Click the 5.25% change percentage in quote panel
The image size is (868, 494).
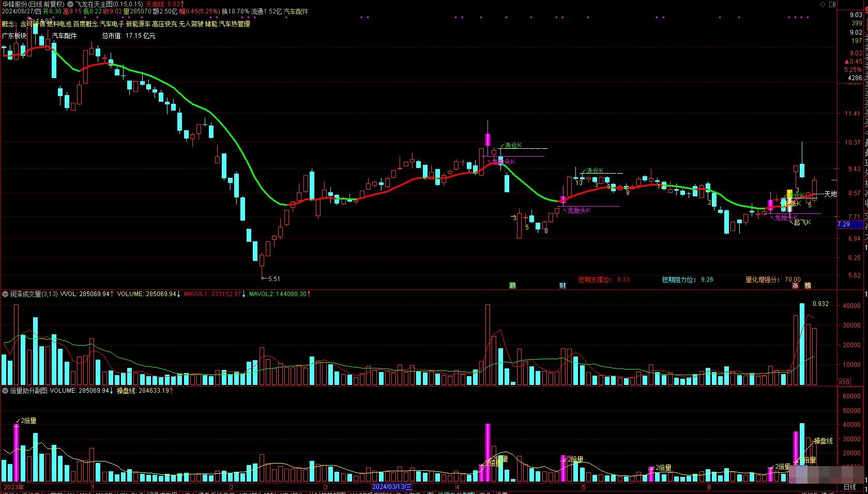pyautogui.click(x=853, y=70)
